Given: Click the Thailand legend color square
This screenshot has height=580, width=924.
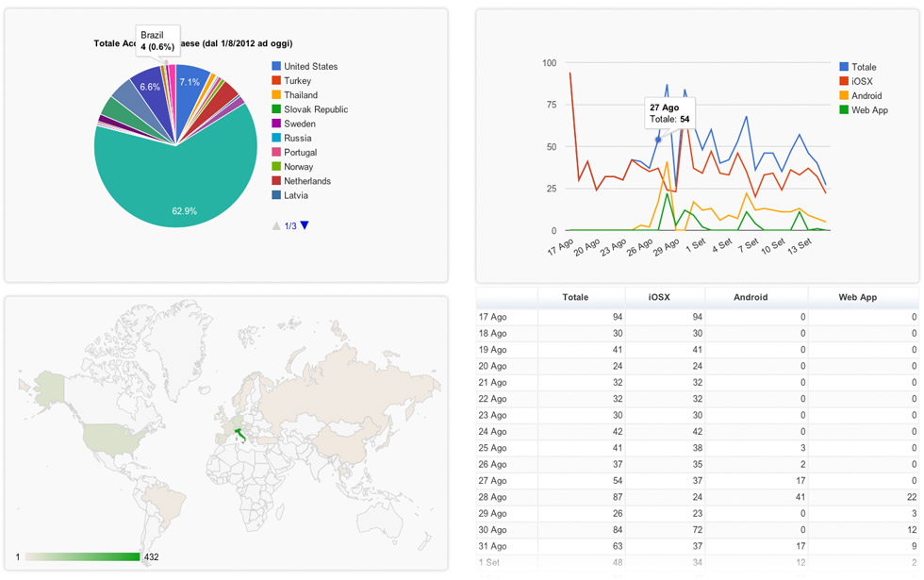Looking at the screenshot, I should pos(275,95).
